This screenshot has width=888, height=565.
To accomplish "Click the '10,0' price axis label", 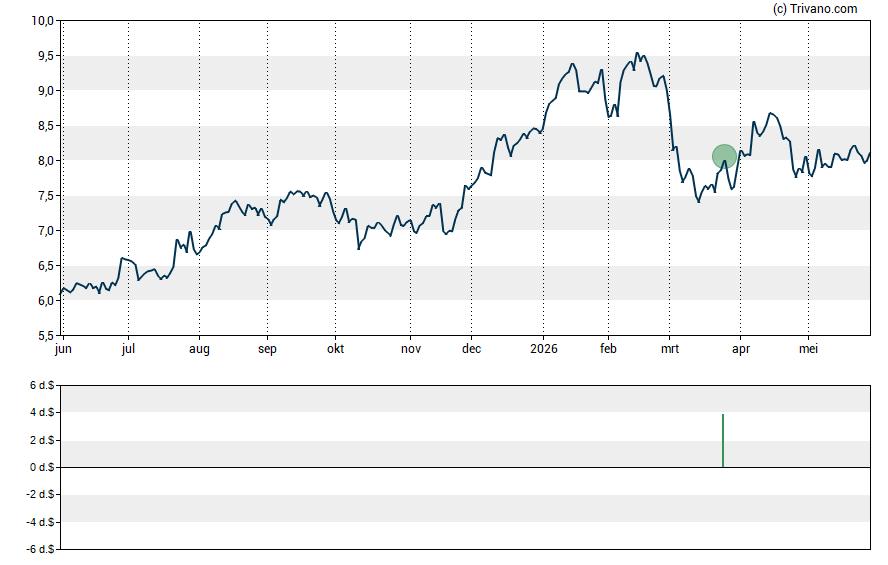I will point(42,21).
